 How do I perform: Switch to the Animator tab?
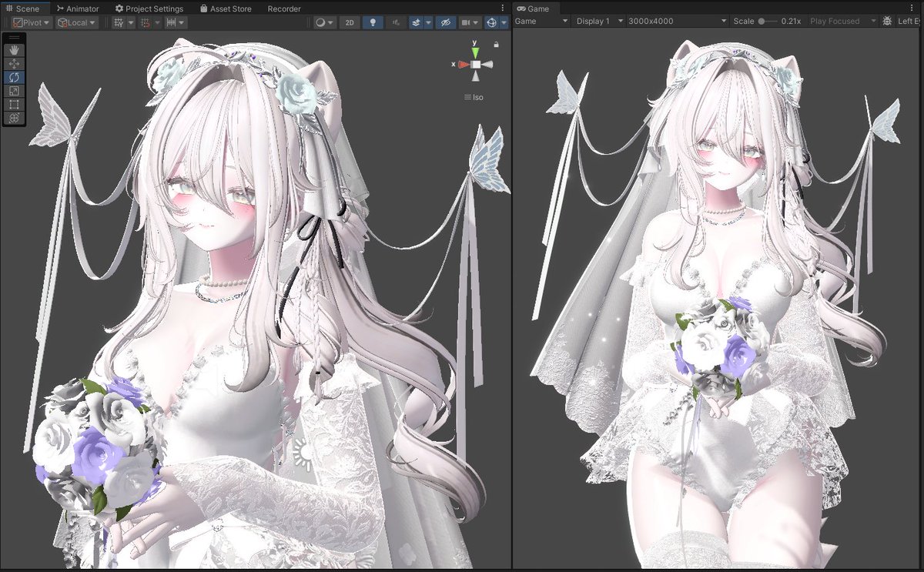[78, 8]
